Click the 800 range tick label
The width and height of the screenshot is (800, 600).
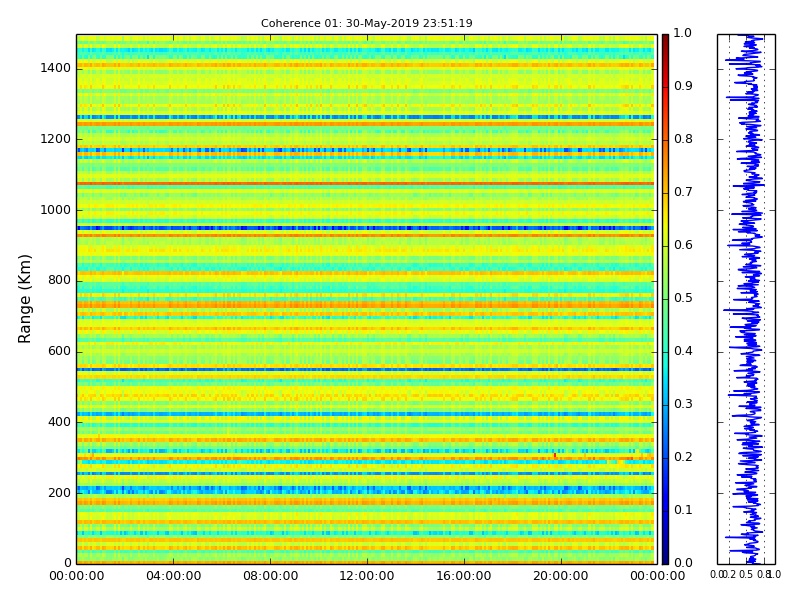point(59,281)
